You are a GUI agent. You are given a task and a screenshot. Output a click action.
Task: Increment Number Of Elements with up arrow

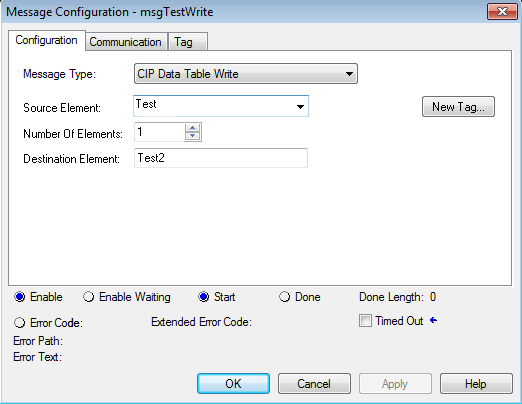pos(192,128)
